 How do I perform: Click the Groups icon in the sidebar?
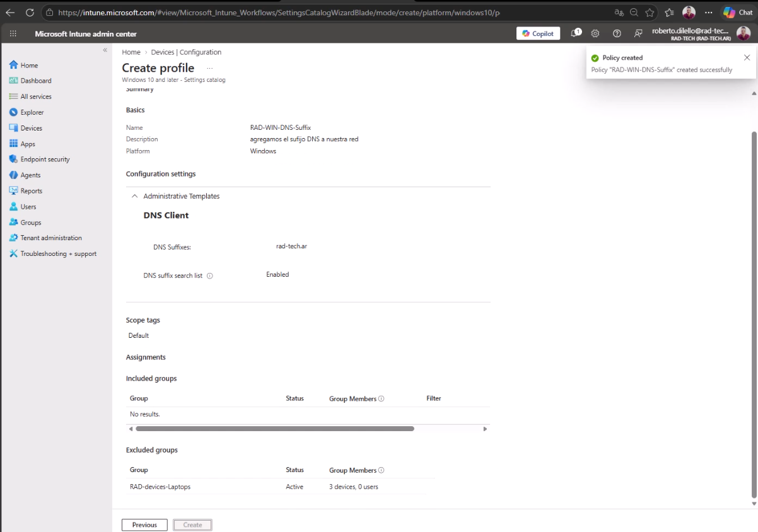point(13,223)
